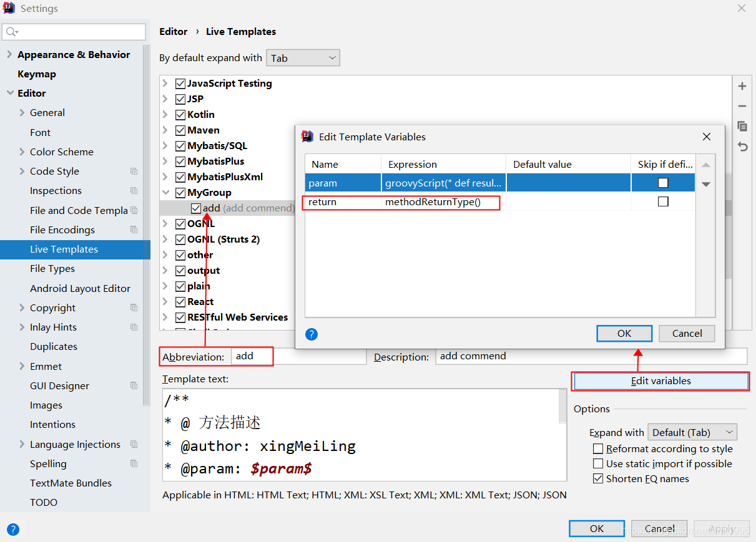Select RESTful Web Services template group
The height and width of the screenshot is (542, 756).
click(238, 317)
